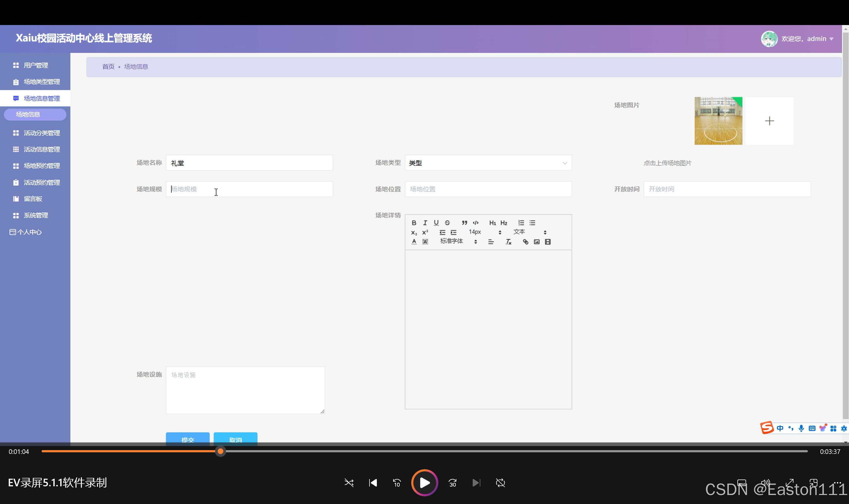Open the text alignment options

click(x=491, y=242)
